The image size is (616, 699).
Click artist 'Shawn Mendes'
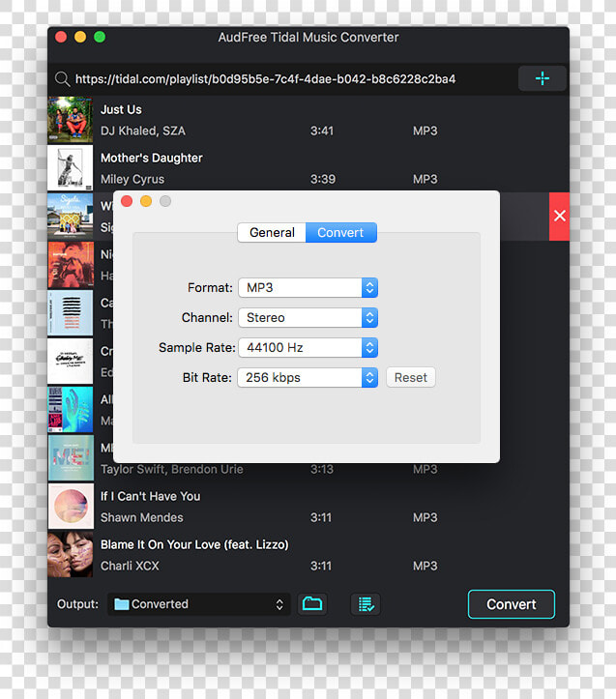coord(142,517)
